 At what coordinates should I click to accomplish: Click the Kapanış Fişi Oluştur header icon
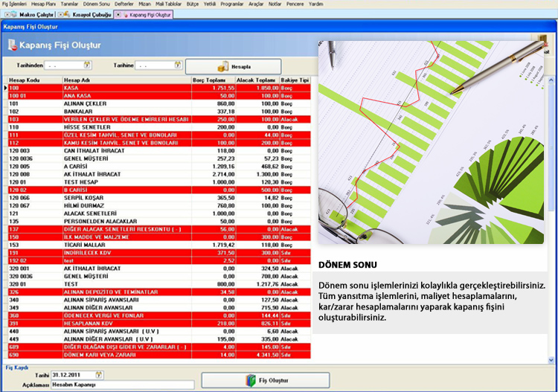pos(13,45)
